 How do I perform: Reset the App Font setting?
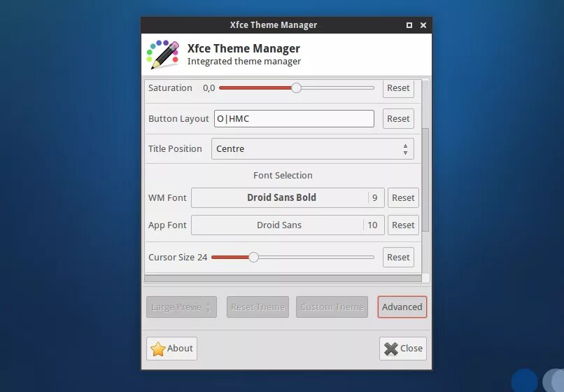click(403, 225)
